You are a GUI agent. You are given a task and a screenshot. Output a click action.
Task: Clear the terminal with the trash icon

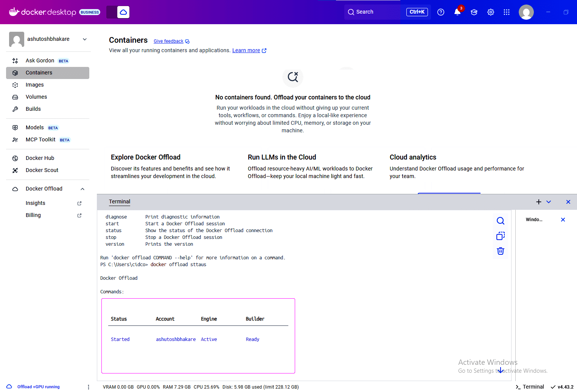point(500,251)
